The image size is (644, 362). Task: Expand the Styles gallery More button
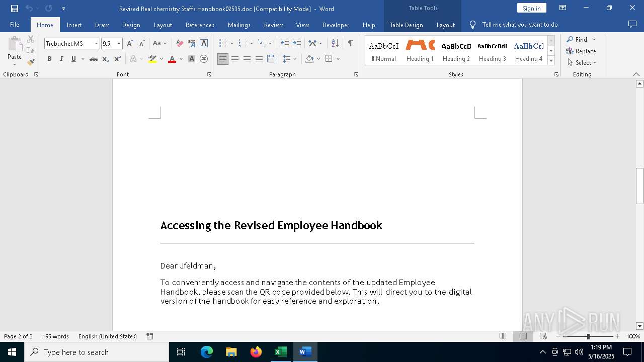(551, 61)
